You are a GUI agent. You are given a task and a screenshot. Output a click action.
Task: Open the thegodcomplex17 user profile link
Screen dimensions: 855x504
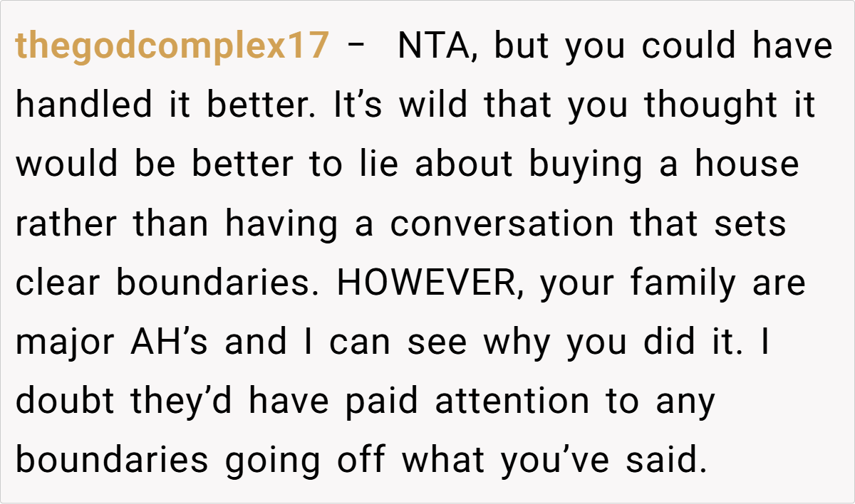pos(172,47)
